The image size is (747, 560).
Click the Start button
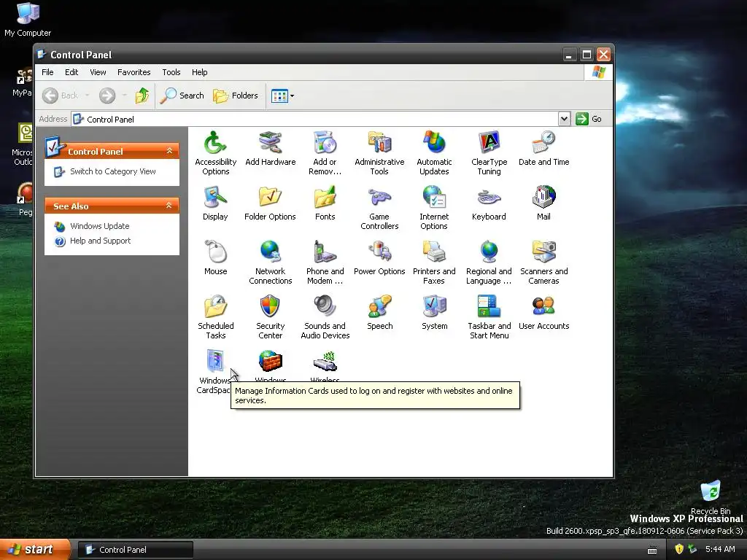34,550
